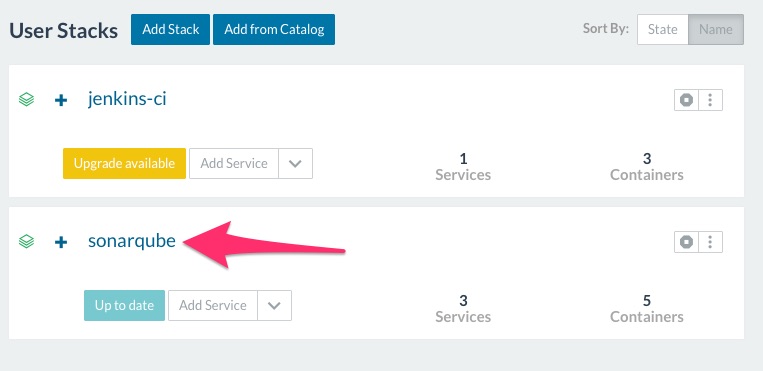This screenshot has width=763, height=371.
Task: Add Service to sonarqube stack
Action: pyautogui.click(x=213, y=305)
